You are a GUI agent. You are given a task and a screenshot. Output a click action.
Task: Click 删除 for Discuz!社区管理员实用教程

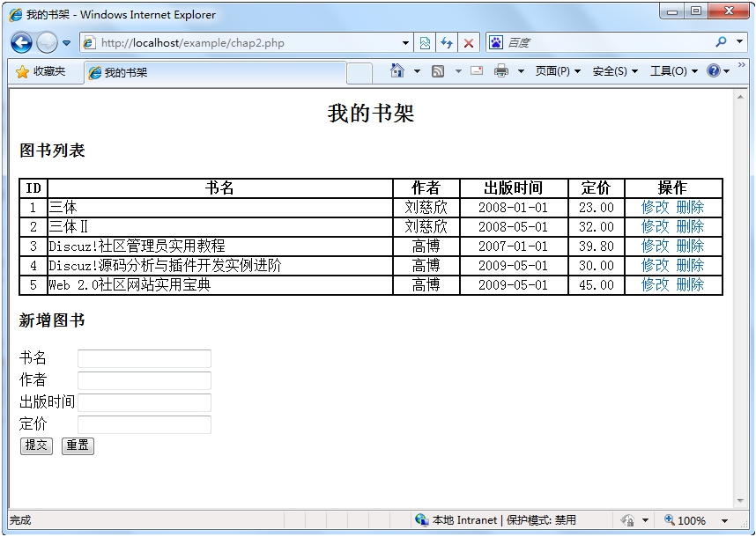[x=690, y=246]
